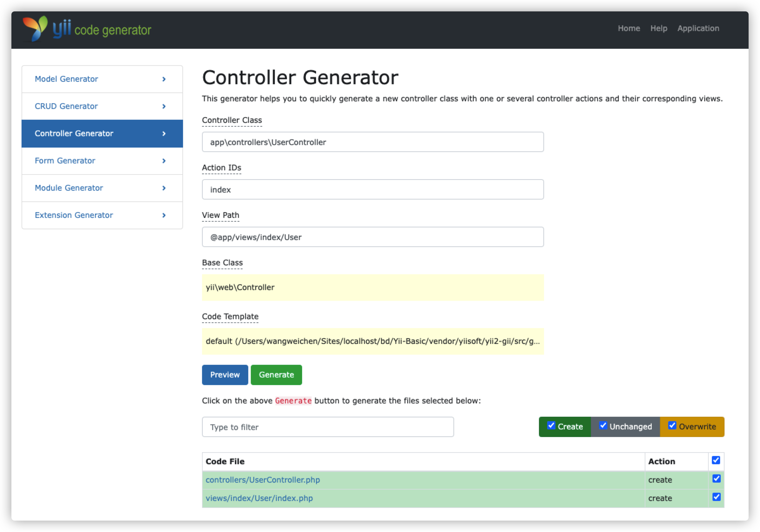Click the Module Generator chevron arrow
760x532 pixels.
164,188
